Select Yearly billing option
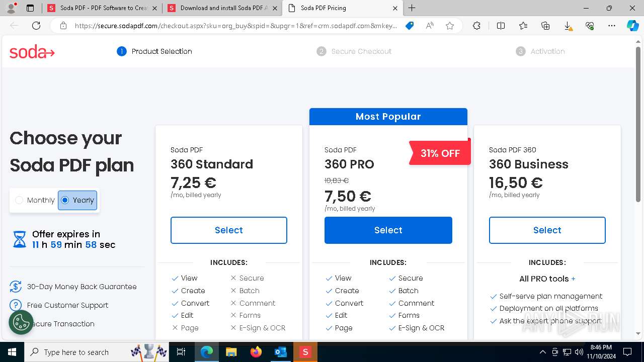 (x=77, y=200)
